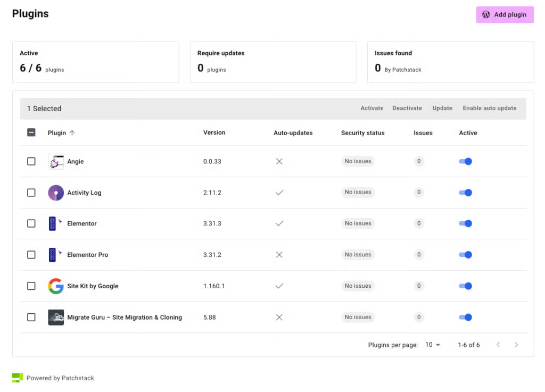Click the Require updates summary card

[272, 62]
